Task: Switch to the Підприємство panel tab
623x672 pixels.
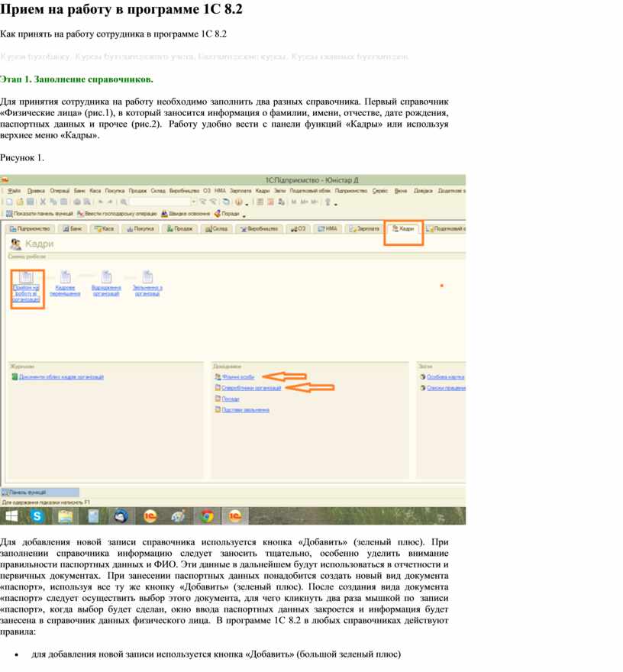Action: point(30,229)
